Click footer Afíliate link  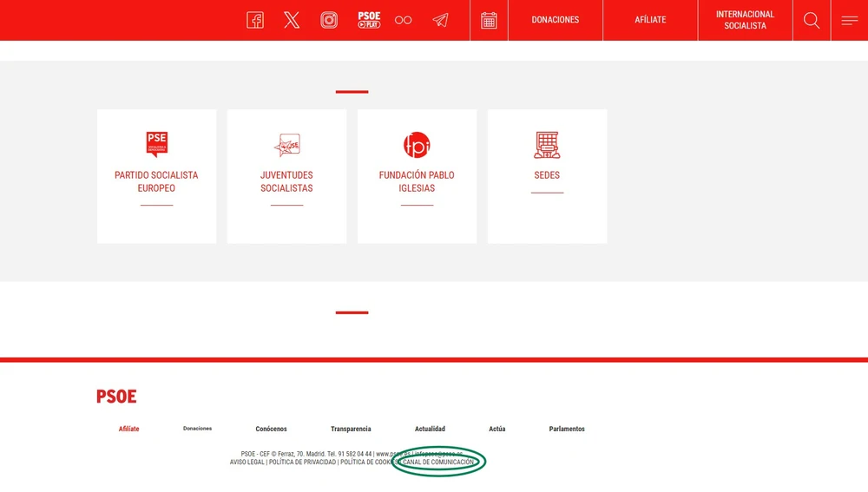click(129, 429)
